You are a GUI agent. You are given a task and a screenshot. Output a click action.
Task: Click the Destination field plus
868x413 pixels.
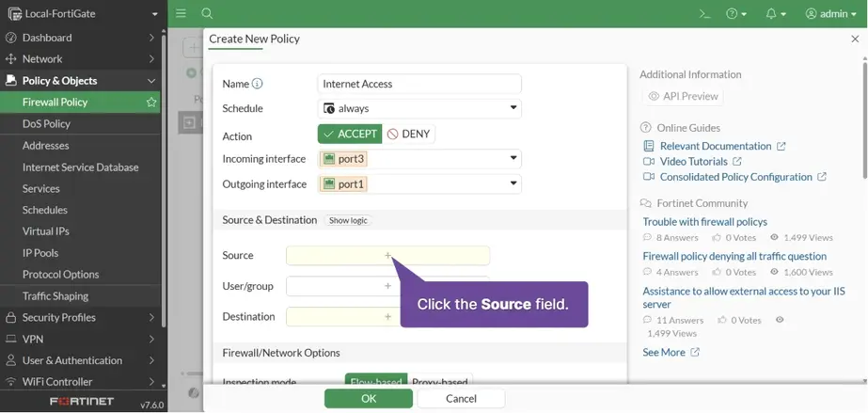pyautogui.click(x=387, y=317)
